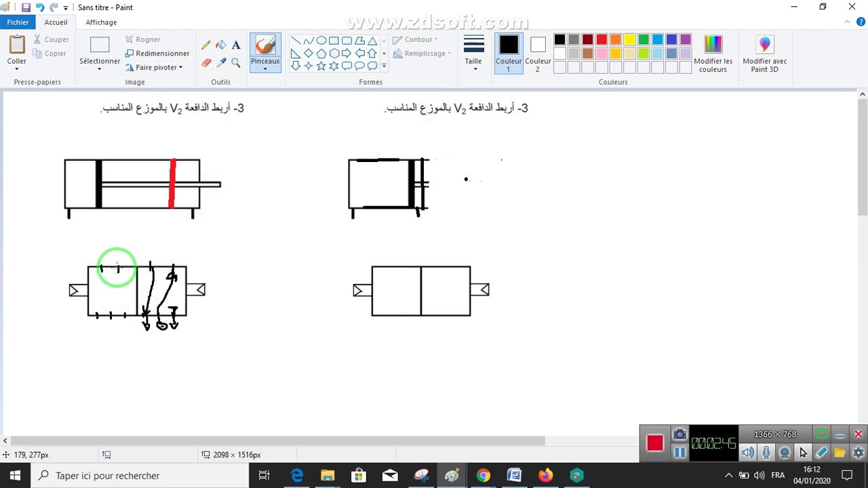Screen dimensions: 868x488
Task: Open the recorder settings gear
Action: (x=859, y=453)
